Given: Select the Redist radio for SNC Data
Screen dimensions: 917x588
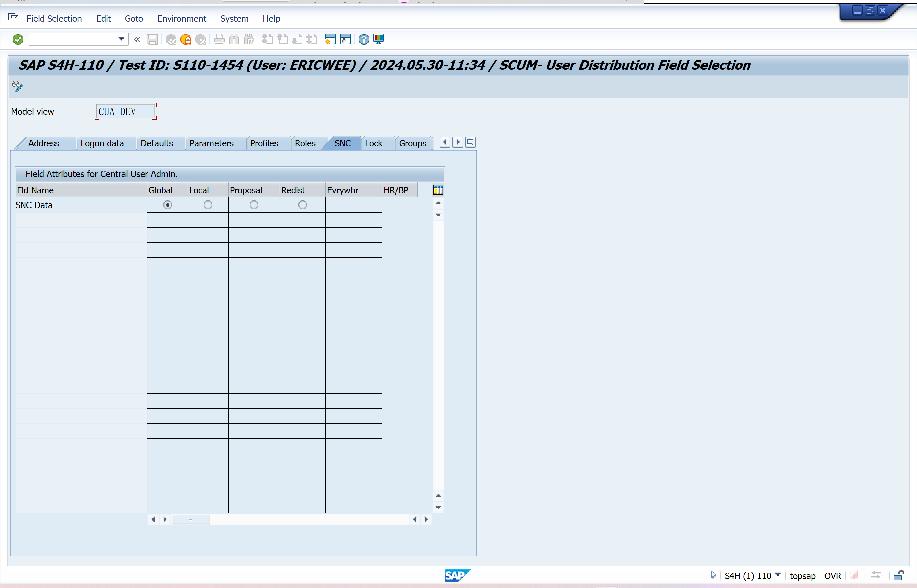Looking at the screenshot, I should click(x=302, y=205).
